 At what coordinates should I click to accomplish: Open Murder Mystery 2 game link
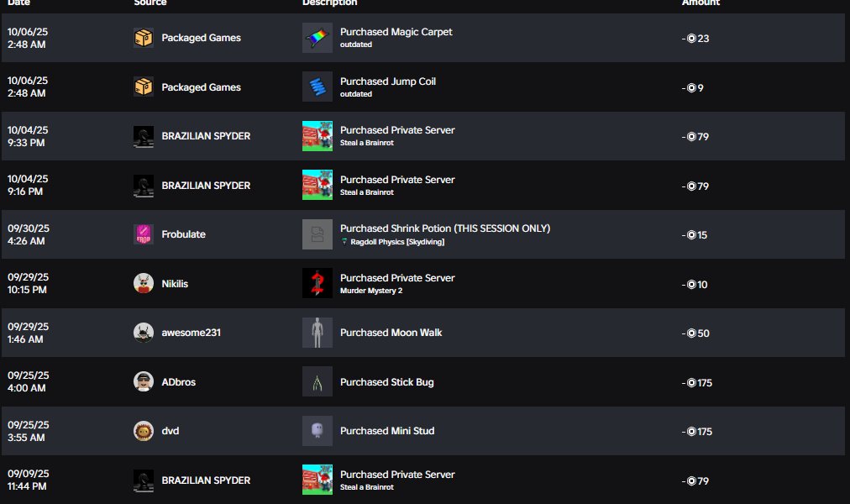[371, 291]
